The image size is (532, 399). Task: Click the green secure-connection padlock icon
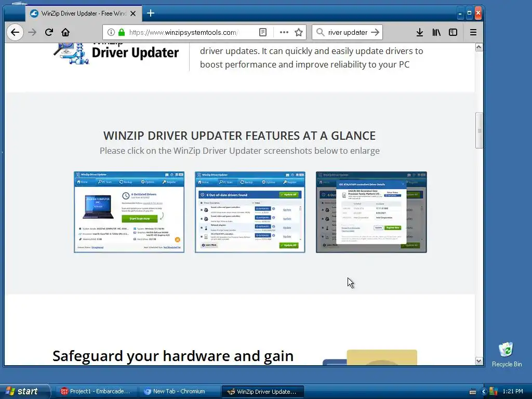tap(122, 32)
